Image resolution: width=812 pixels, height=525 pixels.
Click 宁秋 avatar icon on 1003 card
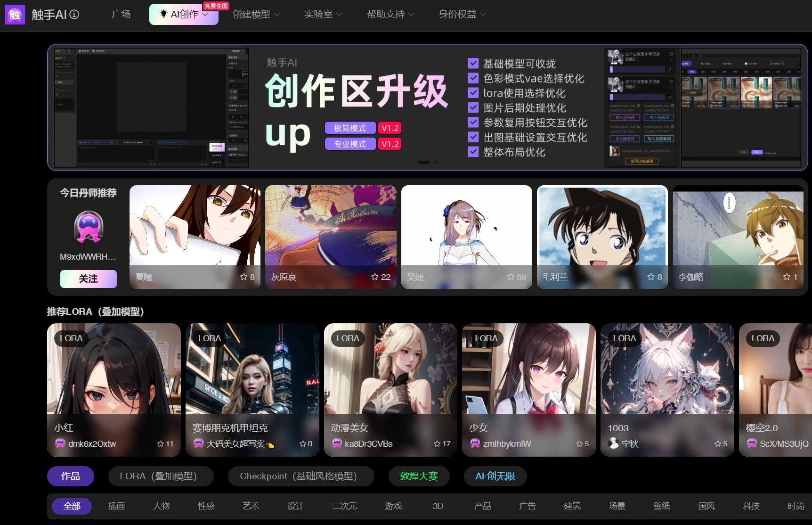coord(613,443)
